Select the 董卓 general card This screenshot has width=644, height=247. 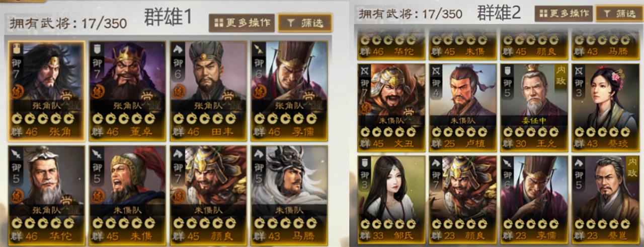[x=127, y=91]
